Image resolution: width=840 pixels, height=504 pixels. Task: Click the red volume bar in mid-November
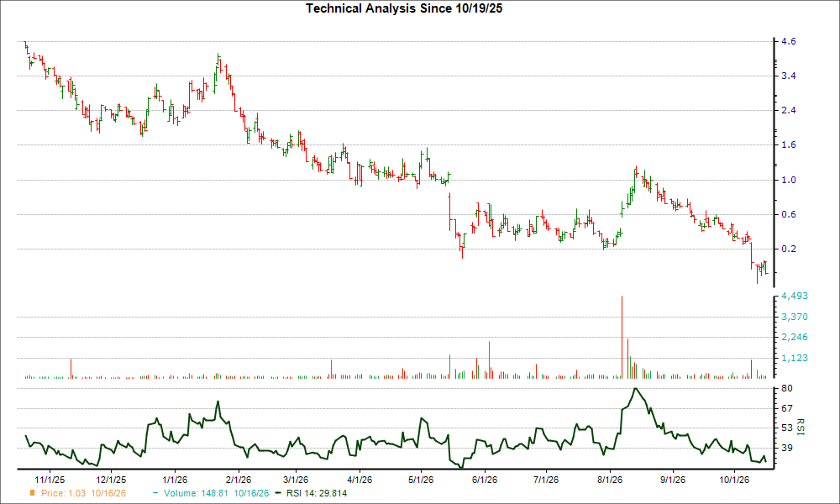71,369
